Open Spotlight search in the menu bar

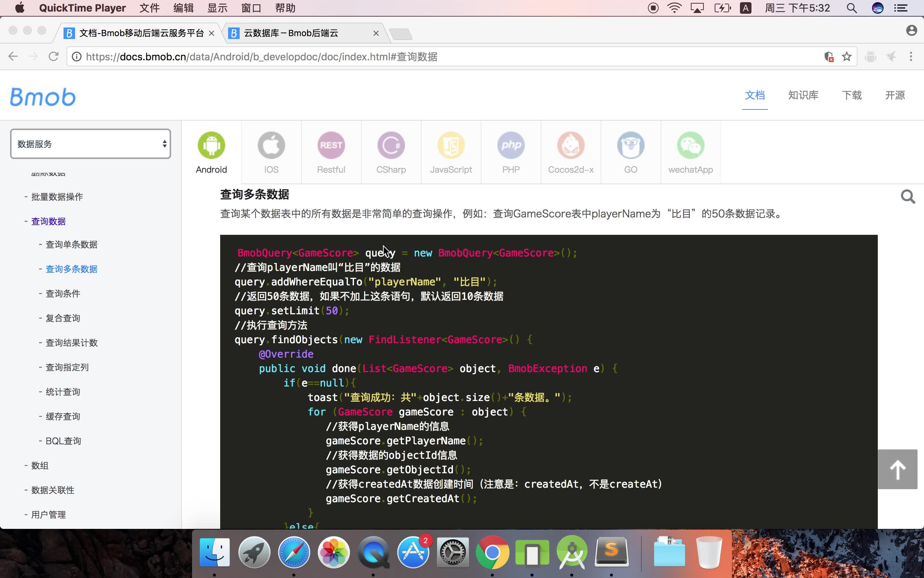(x=851, y=8)
